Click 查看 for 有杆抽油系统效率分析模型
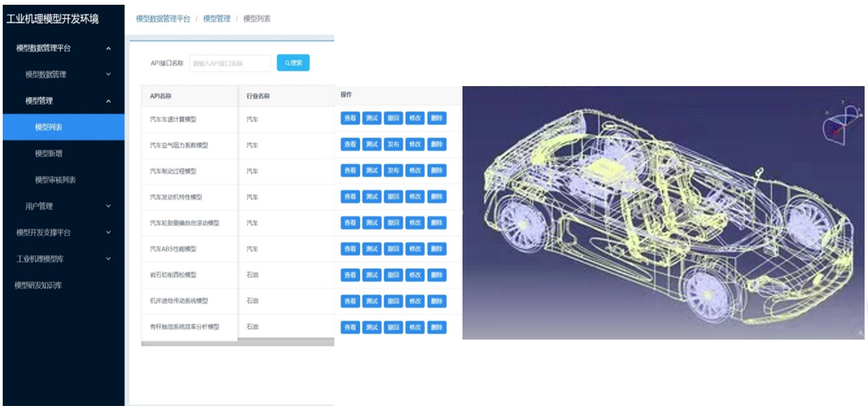The height and width of the screenshot is (408, 868). [x=350, y=327]
